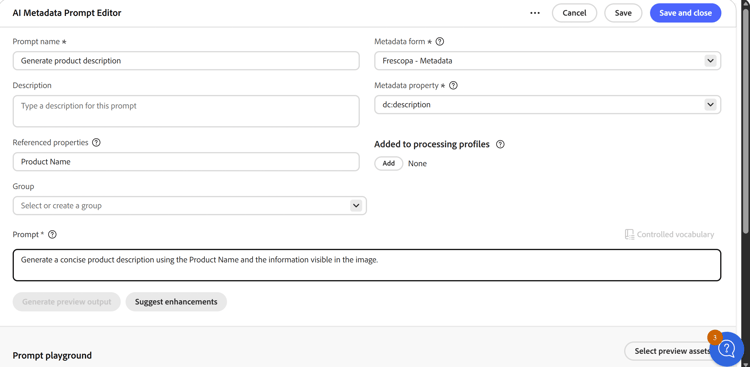Click the Cancel button

coord(574,13)
